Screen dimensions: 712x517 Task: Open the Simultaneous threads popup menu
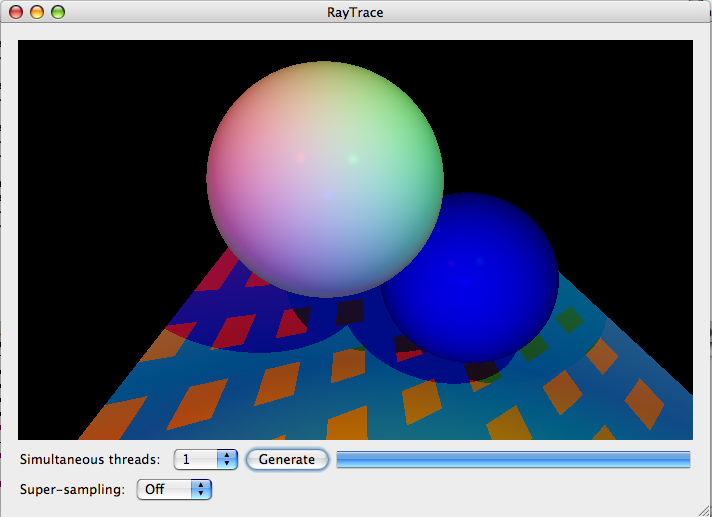point(205,459)
